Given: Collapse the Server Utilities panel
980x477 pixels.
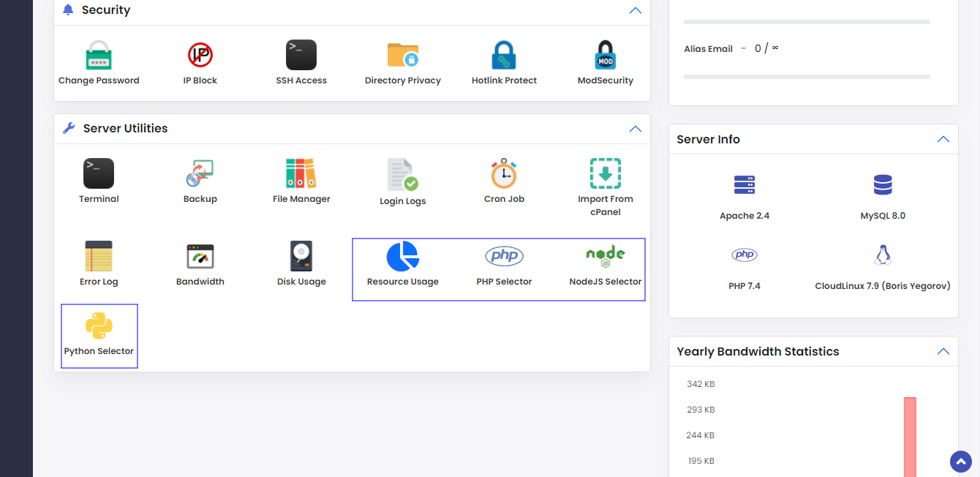Looking at the screenshot, I should click(636, 129).
